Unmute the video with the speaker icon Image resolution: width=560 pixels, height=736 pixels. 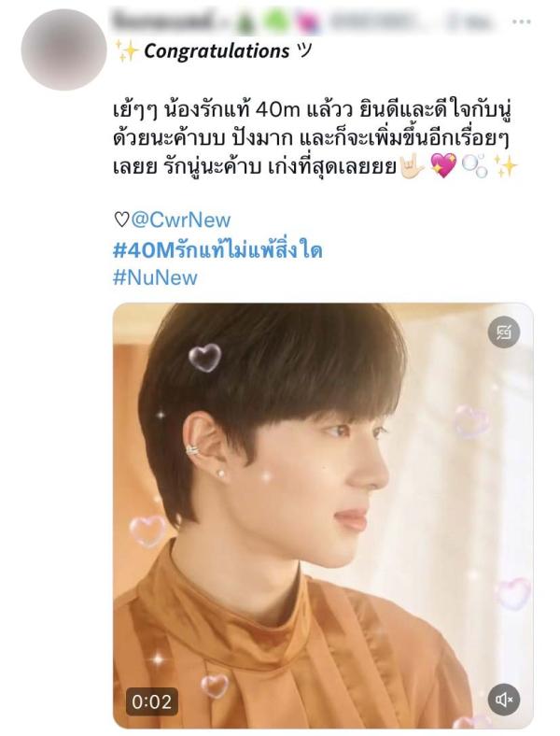coord(504,701)
